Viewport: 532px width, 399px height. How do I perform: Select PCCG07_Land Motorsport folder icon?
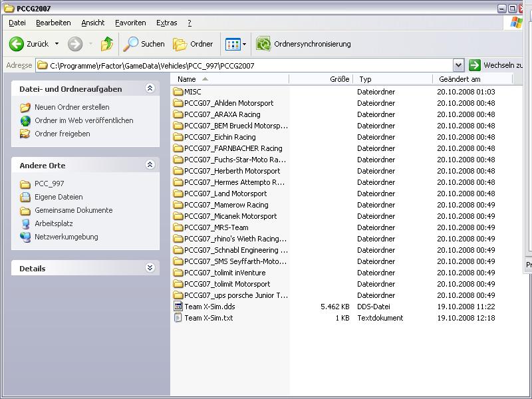click(178, 194)
